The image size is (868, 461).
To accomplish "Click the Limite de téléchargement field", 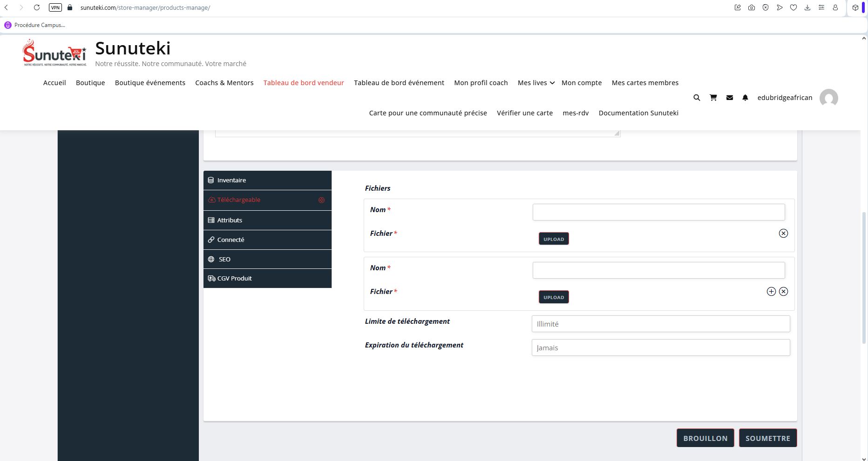I will coord(660,324).
